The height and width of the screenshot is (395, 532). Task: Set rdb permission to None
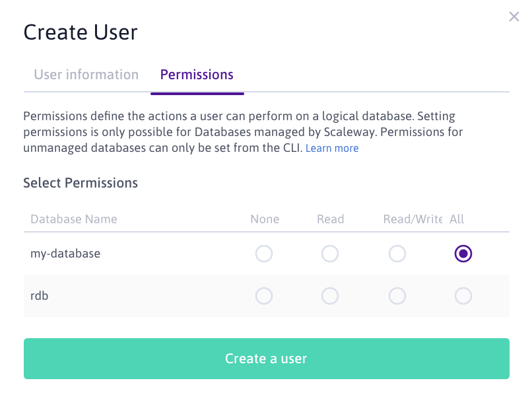(264, 296)
